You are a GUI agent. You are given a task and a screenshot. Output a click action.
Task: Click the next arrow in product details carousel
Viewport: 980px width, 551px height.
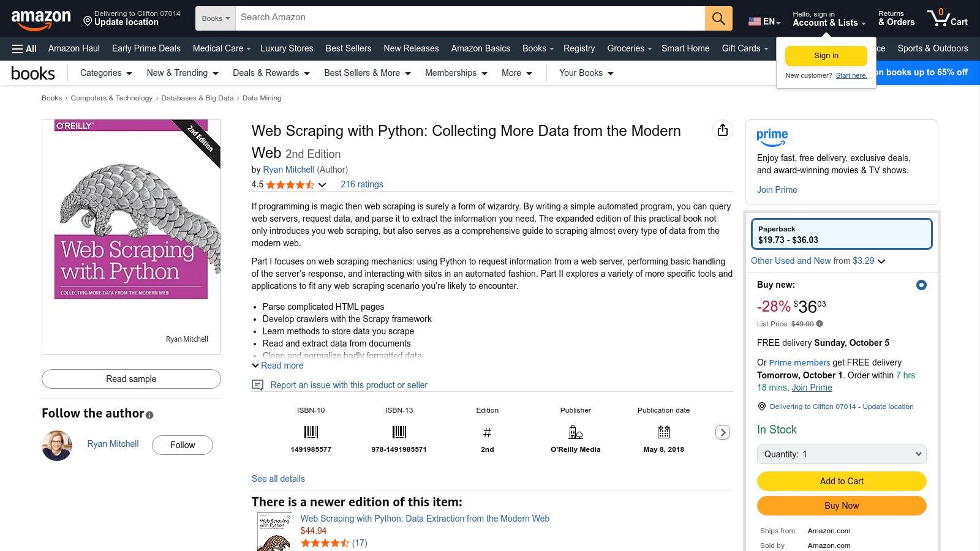(723, 432)
